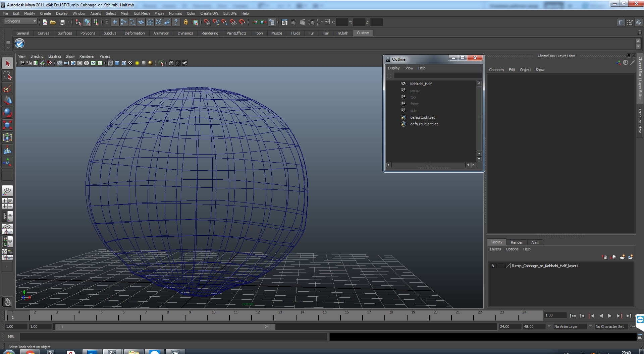644x354 pixels.
Task: Open No Anim Layer dropdown arrow
Action: coord(549,327)
